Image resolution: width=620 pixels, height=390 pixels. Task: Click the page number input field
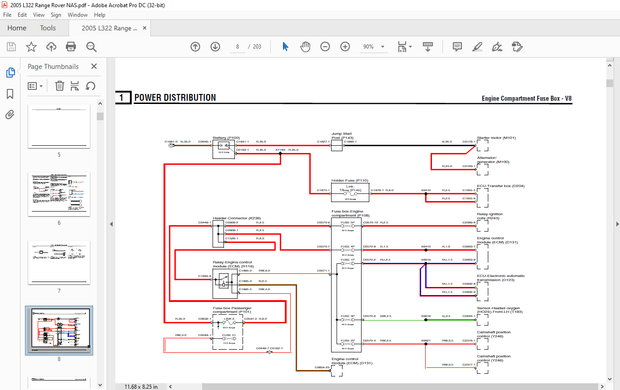(x=237, y=47)
